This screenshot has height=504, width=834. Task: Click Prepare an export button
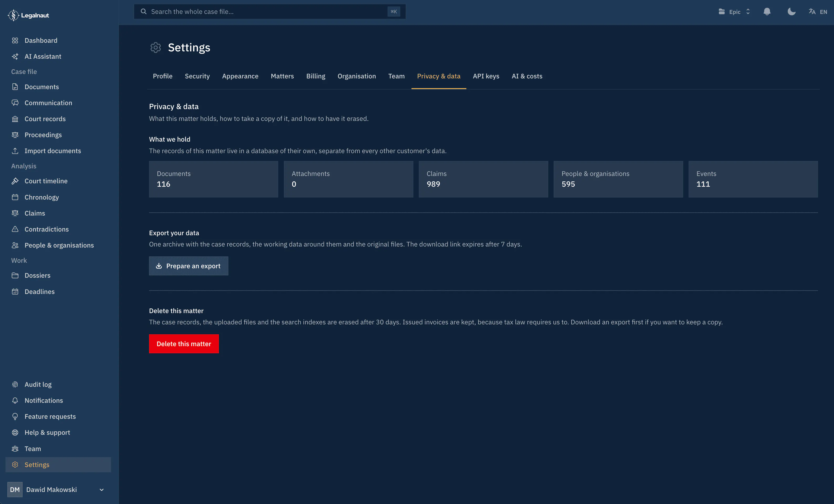188,266
